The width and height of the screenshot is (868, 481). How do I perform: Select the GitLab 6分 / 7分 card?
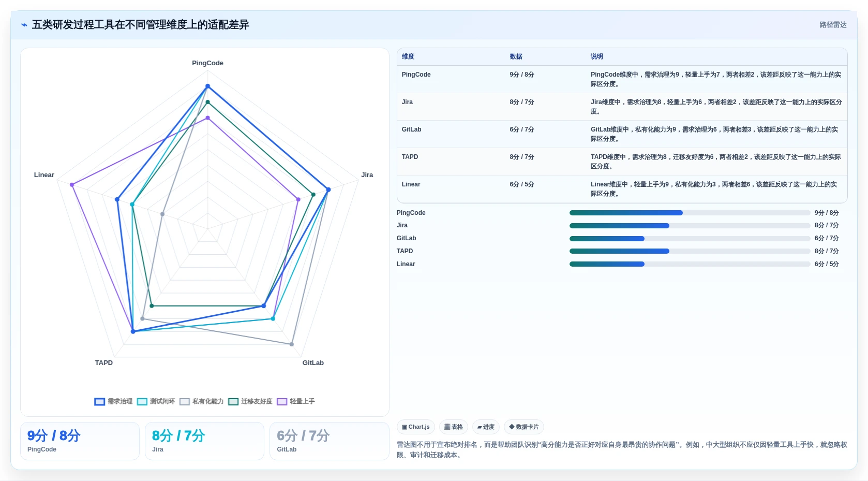click(329, 441)
